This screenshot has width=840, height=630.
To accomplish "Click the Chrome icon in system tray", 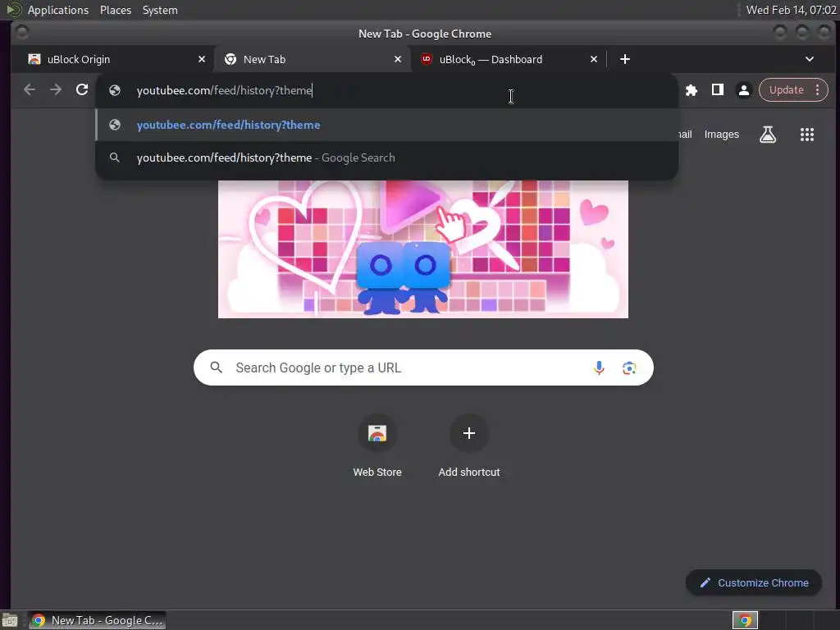I will 745,620.
